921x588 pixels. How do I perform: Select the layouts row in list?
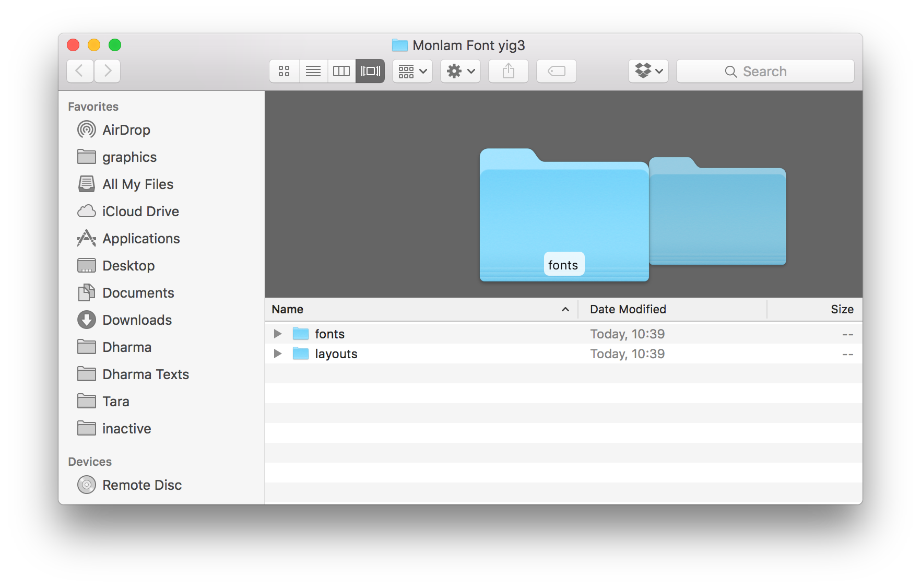(x=564, y=354)
